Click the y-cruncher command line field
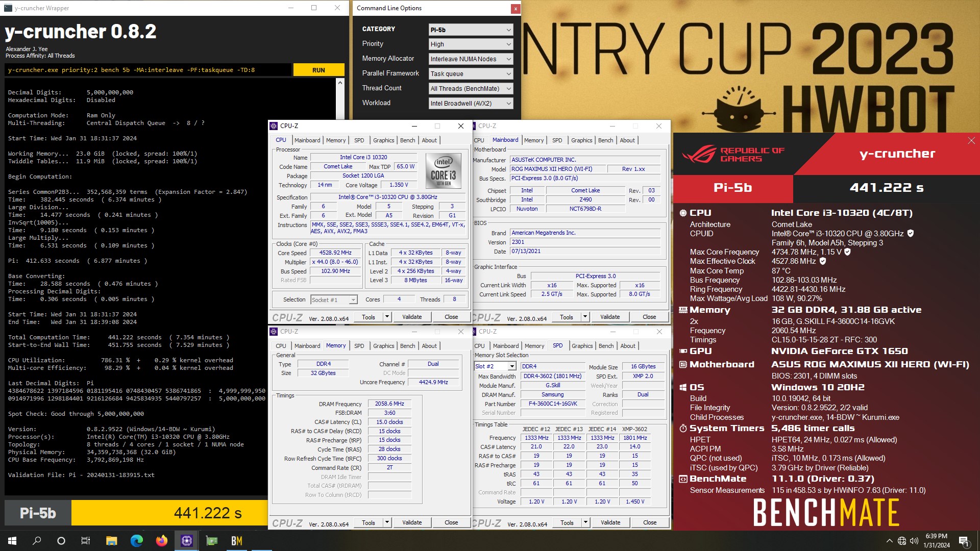980x551 pixels. point(148,70)
